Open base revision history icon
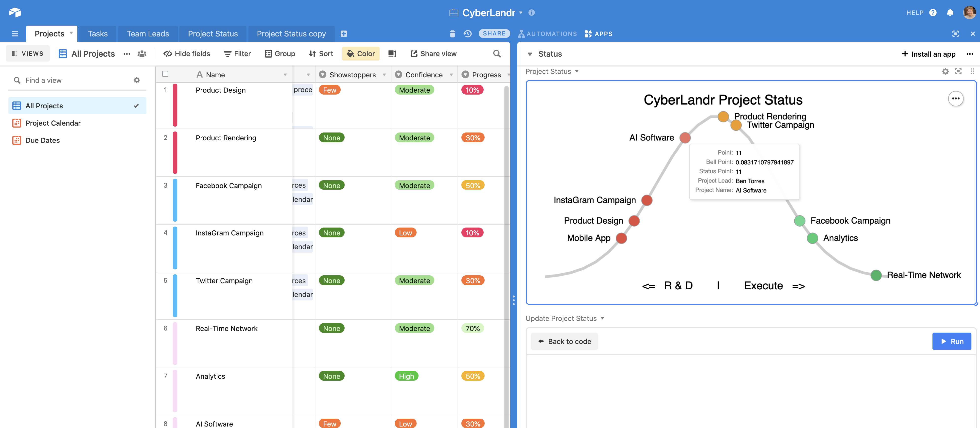980x428 pixels. pyautogui.click(x=468, y=34)
